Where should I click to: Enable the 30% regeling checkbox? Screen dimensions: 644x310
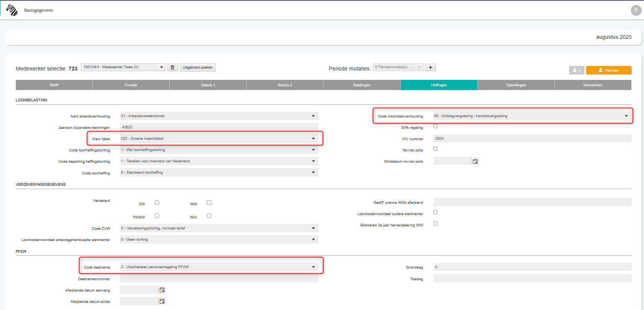[435, 126]
